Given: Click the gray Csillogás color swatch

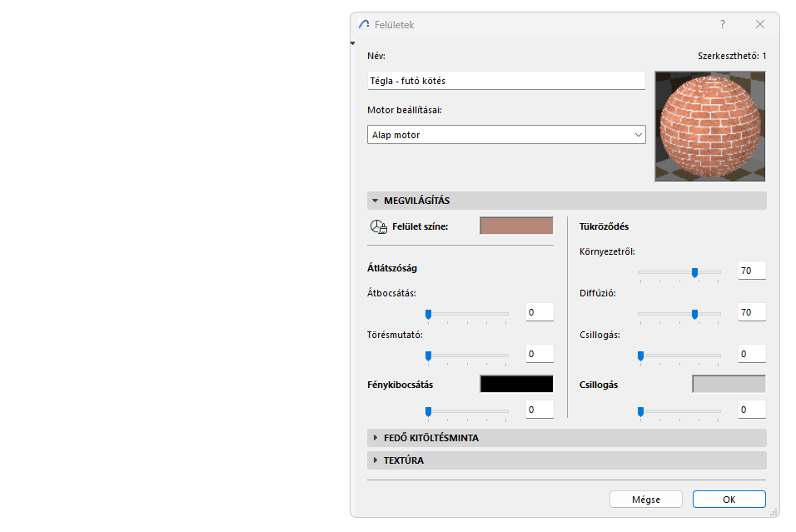Looking at the screenshot, I should point(728,383).
